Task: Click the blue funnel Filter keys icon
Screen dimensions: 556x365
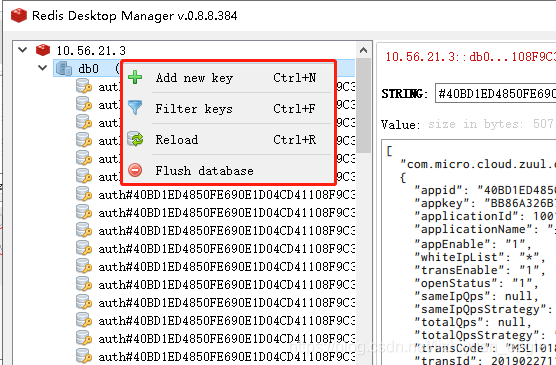Action: pos(135,107)
